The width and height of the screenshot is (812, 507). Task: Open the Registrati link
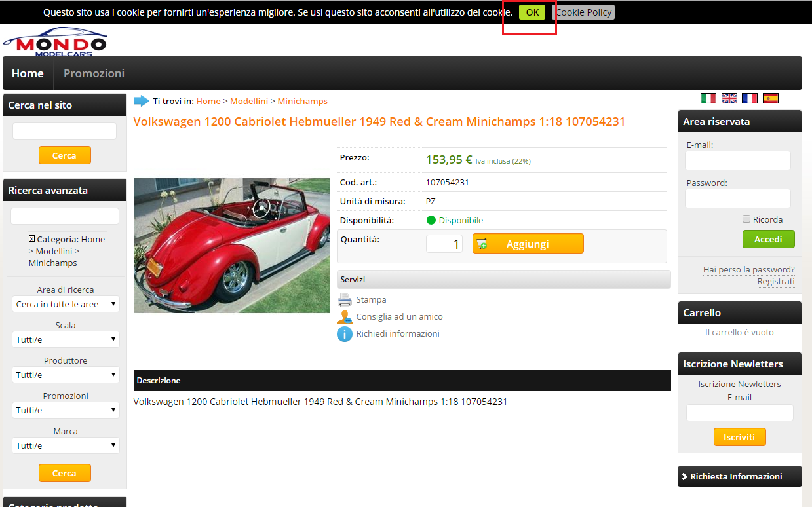click(776, 281)
